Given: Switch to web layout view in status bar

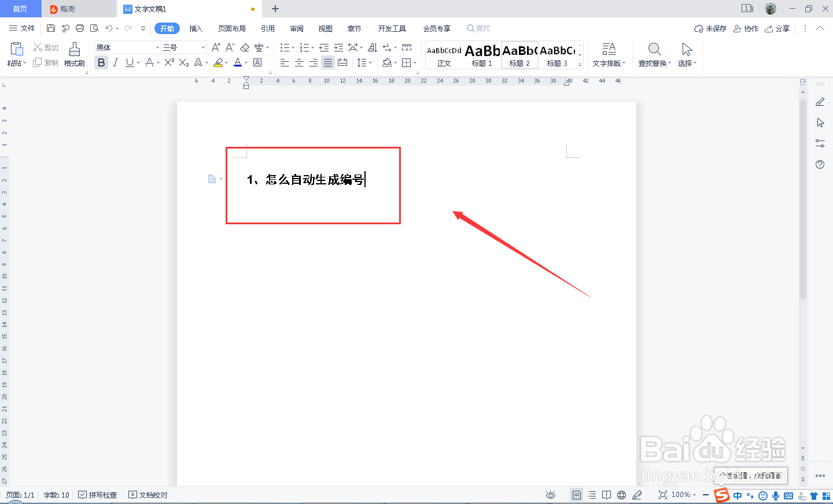Looking at the screenshot, I should click(621, 495).
